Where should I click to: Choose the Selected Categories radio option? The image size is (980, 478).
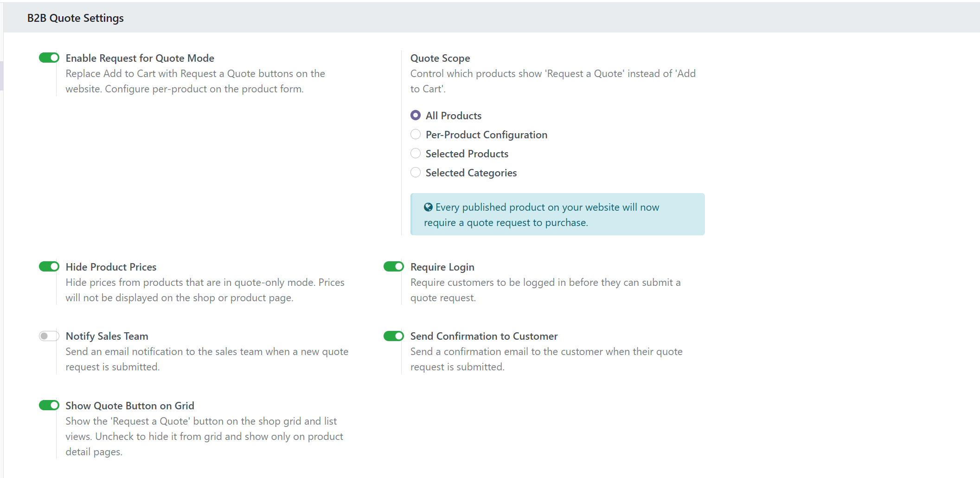click(x=416, y=172)
